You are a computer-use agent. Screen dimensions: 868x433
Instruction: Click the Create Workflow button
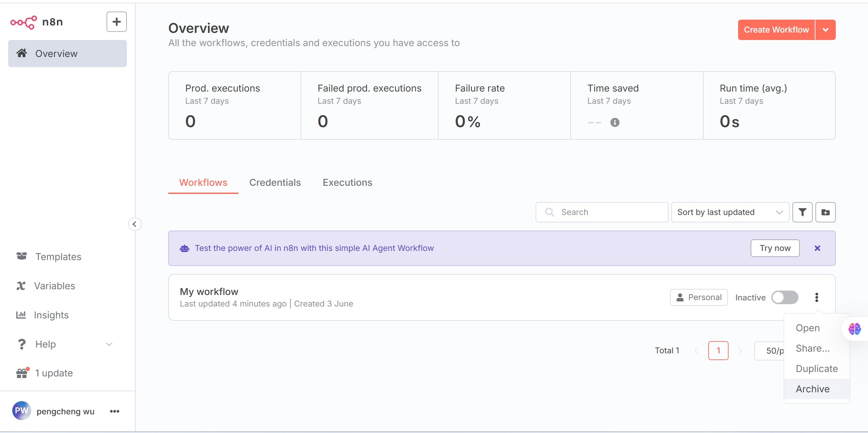(776, 30)
